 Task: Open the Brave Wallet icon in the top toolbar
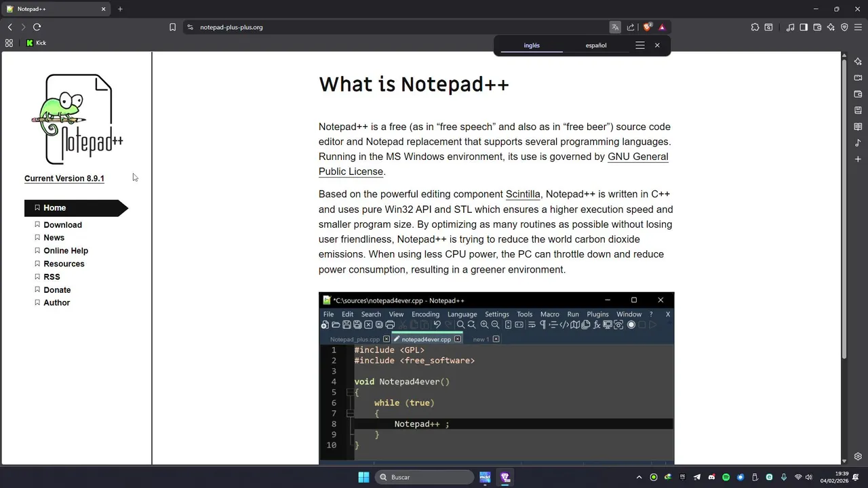click(817, 27)
